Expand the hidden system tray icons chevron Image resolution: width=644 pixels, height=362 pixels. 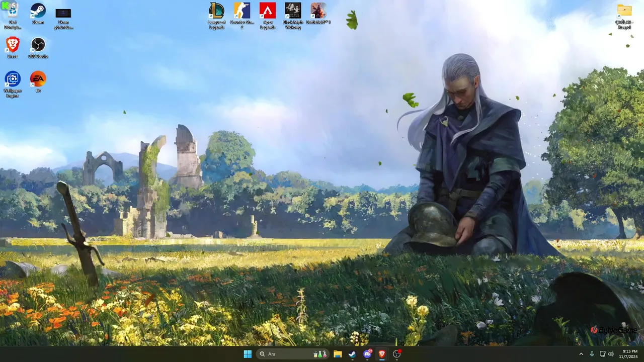[x=581, y=354]
